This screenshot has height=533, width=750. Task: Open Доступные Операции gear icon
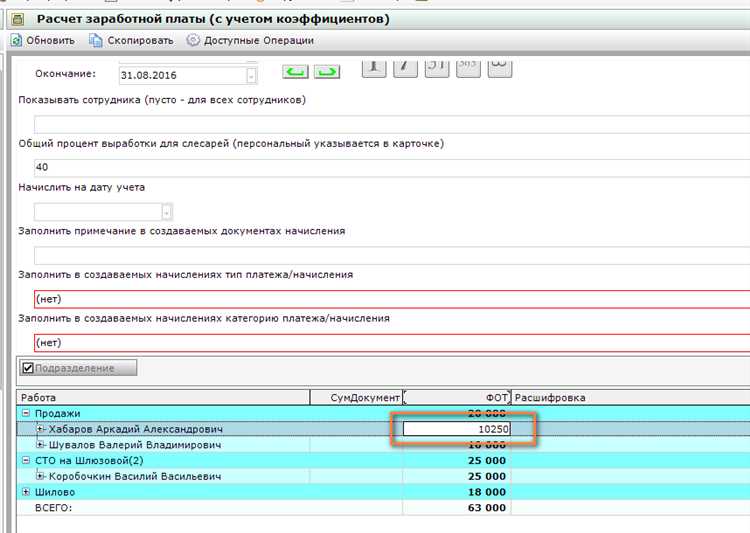193,40
